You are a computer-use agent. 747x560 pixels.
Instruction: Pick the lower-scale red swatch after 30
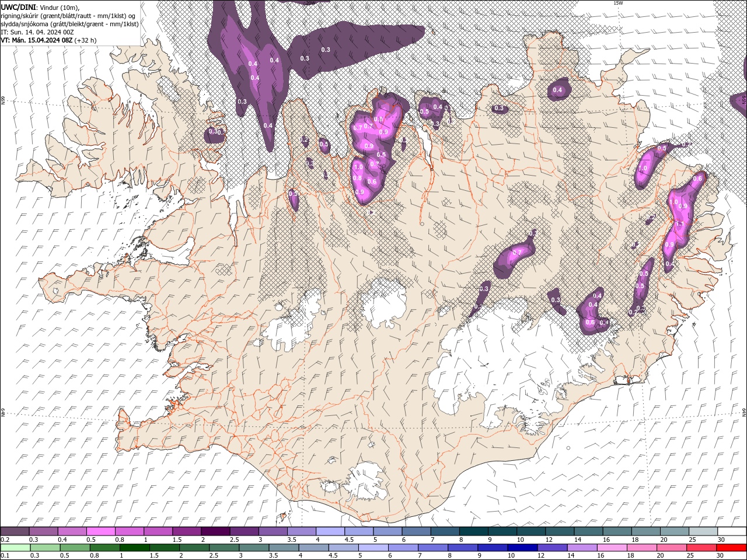[731, 547]
